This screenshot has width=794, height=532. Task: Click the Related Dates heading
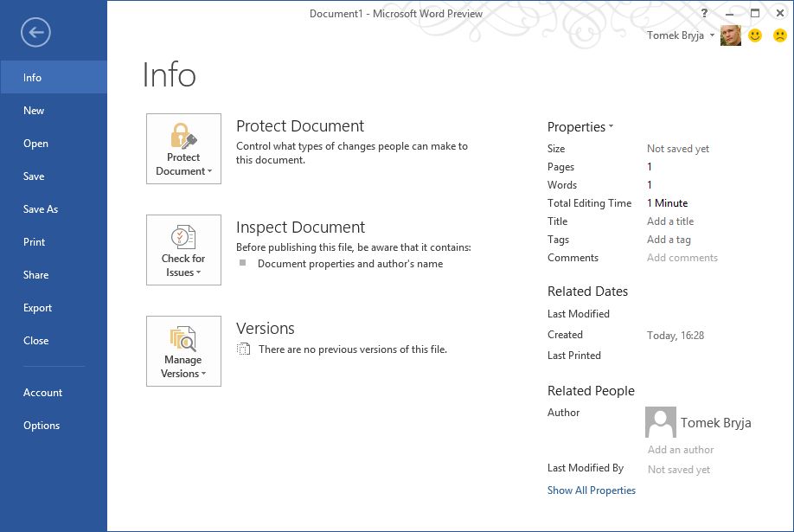(x=587, y=292)
